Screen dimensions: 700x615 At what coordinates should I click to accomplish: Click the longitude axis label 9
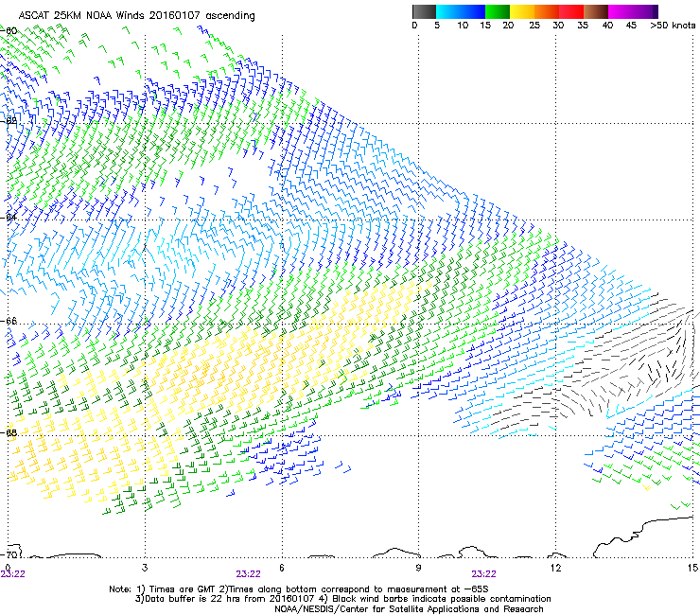(x=418, y=568)
